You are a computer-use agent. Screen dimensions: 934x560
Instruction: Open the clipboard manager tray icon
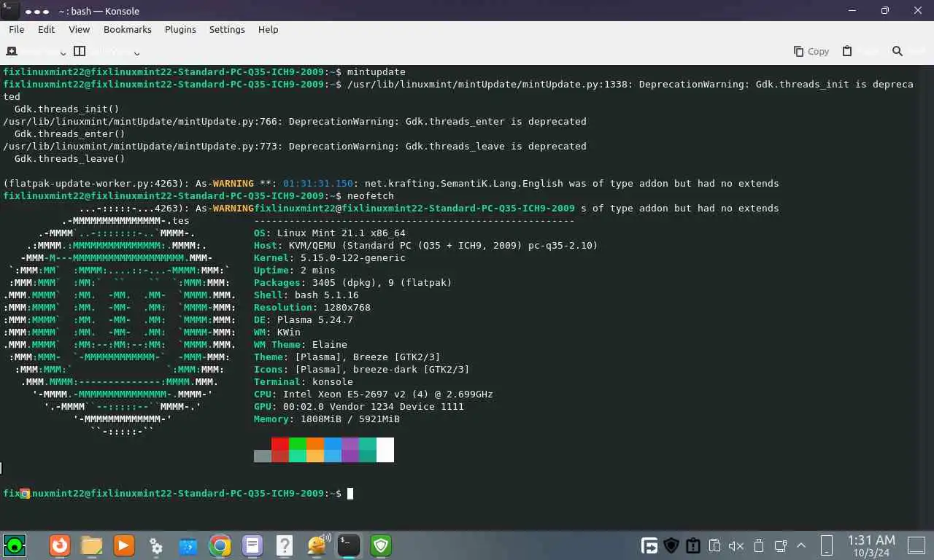(x=715, y=545)
